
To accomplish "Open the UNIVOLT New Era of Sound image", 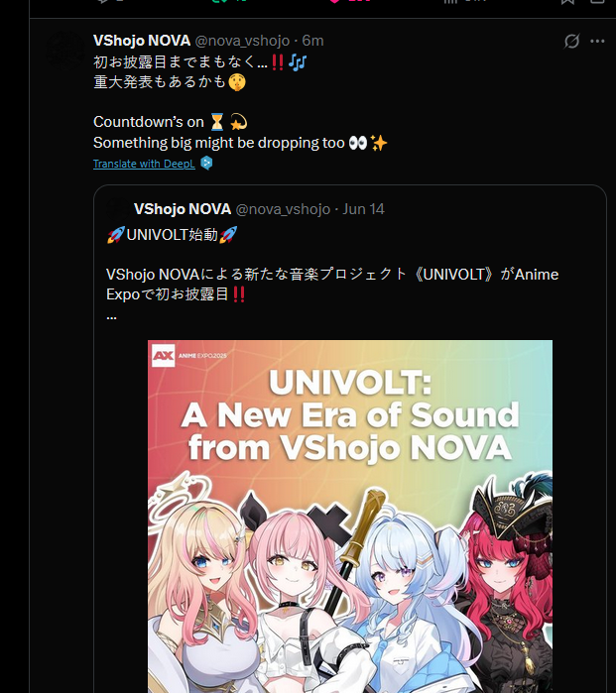I will (x=350, y=517).
